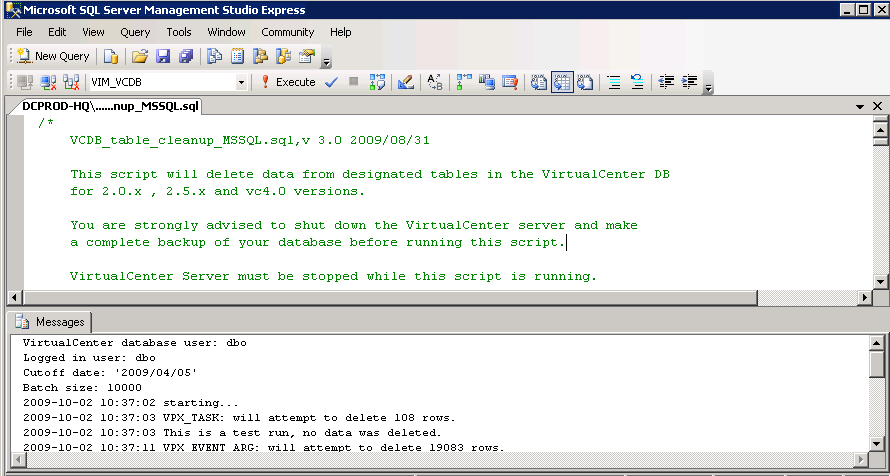Screen dimensions: 890x476
Task: Click the 'Batch size: 10000' message line
Action: coord(82,387)
